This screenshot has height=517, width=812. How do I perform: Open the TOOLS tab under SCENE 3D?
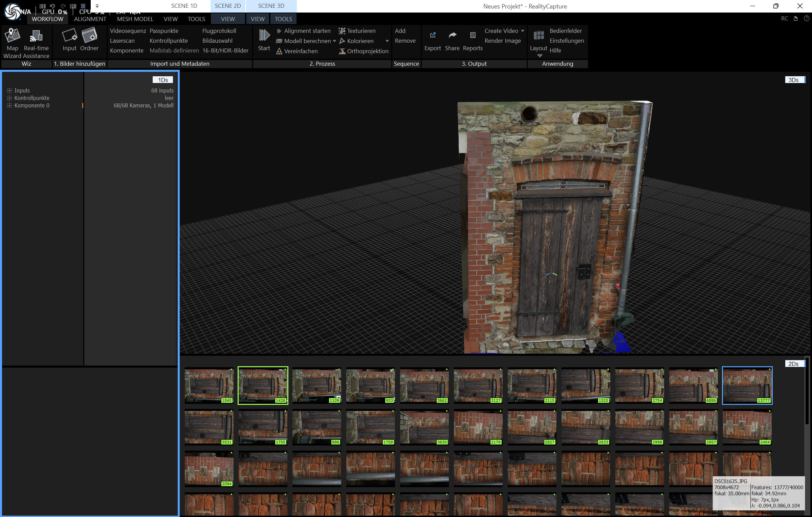pyautogui.click(x=283, y=19)
